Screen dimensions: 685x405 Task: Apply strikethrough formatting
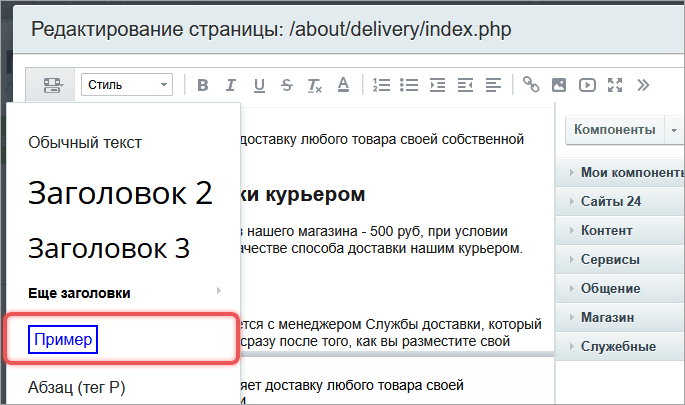[x=287, y=85]
